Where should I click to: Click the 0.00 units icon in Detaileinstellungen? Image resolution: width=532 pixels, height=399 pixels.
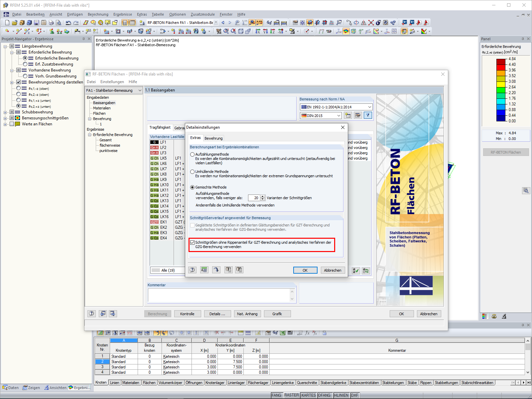(x=204, y=270)
